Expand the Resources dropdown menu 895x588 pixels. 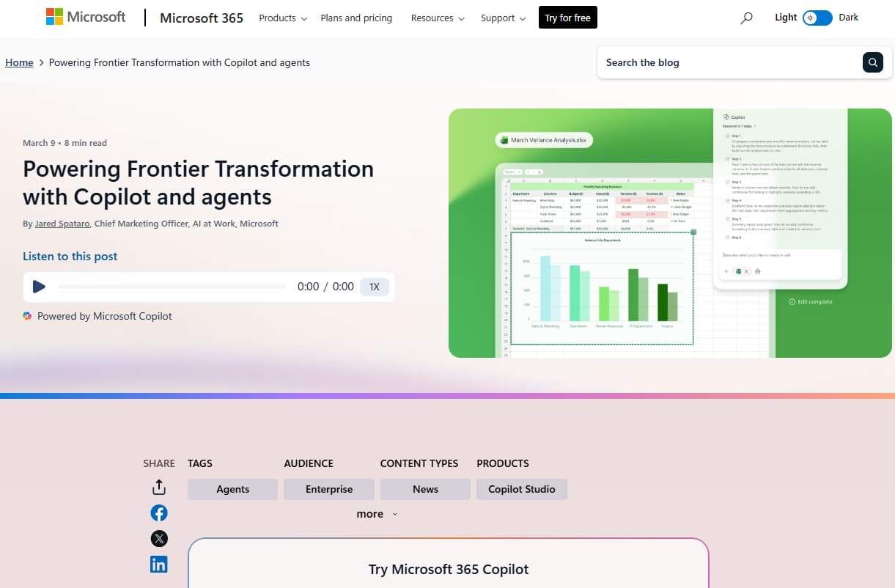point(438,18)
